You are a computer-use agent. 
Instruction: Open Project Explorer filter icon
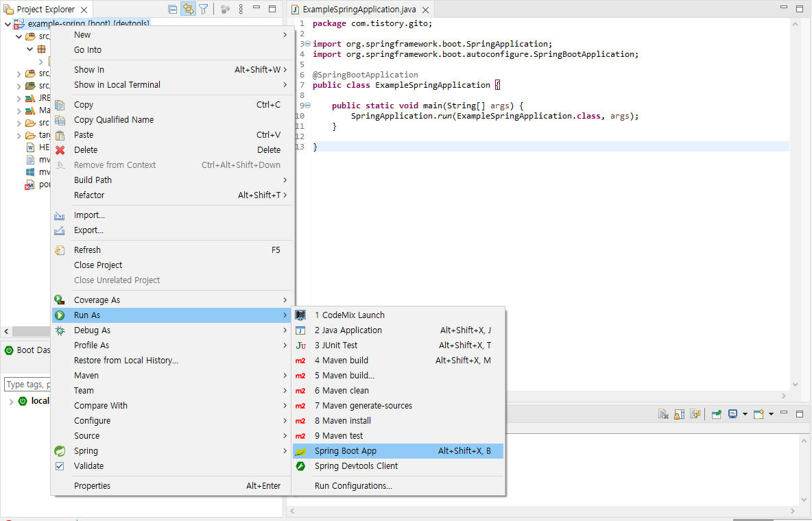(204, 10)
